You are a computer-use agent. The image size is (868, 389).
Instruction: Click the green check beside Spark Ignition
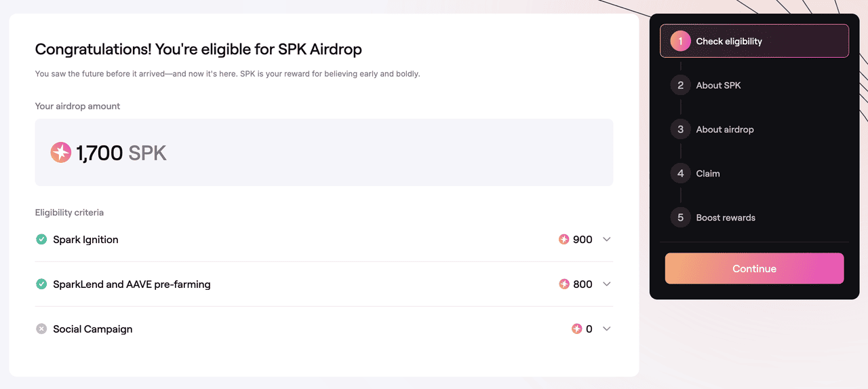tap(41, 240)
